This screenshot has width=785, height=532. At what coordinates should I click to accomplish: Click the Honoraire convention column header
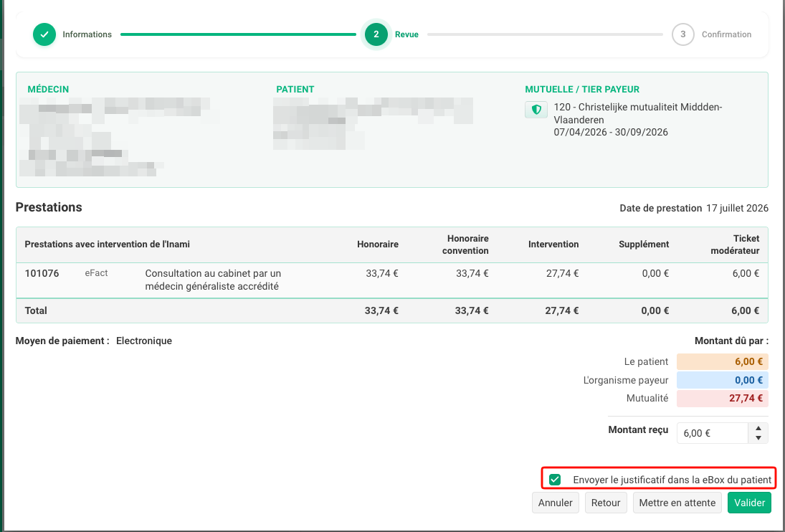[x=465, y=244]
